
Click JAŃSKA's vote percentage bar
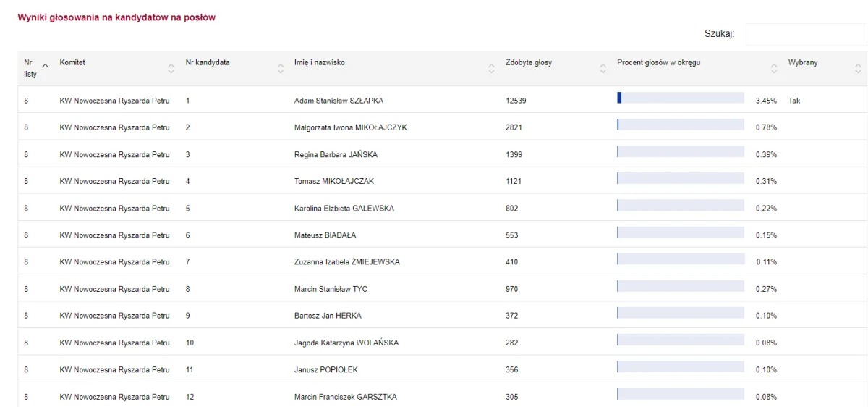pyautogui.click(x=681, y=151)
